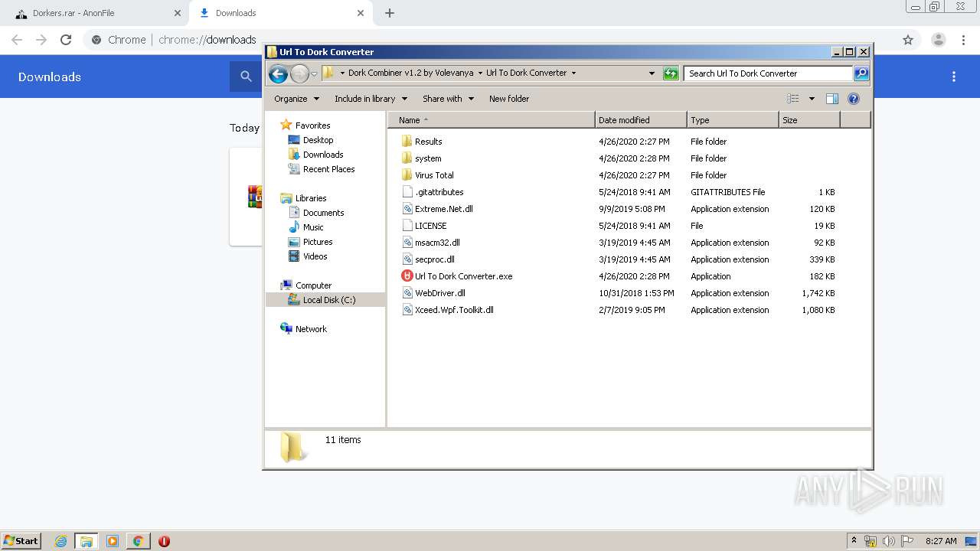This screenshot has width=980, height=551.
Task: Click the Chrome address bar URL
Action: (207, 40)
